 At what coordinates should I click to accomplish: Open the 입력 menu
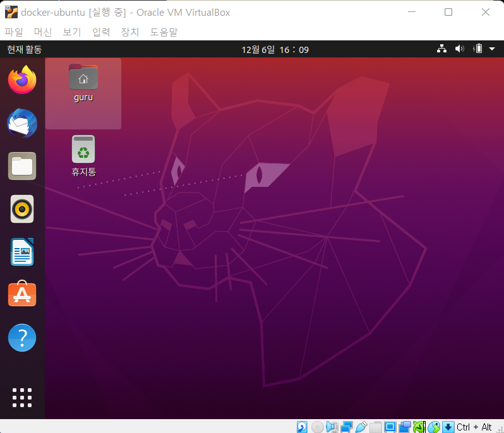point(101,32)
